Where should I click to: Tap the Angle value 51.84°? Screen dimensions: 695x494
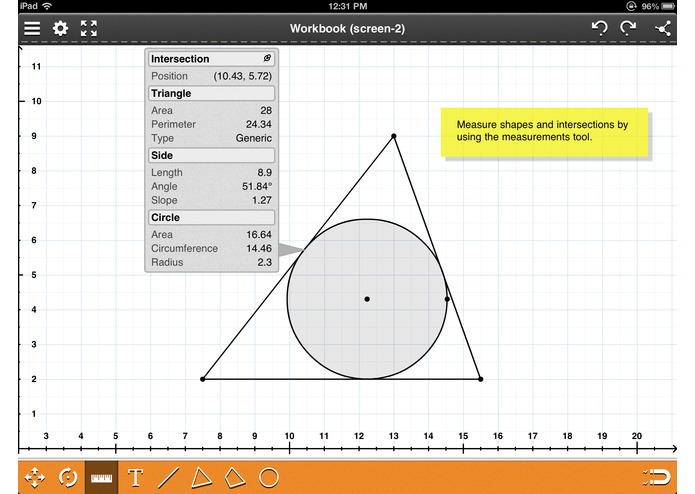coord(257,186)
